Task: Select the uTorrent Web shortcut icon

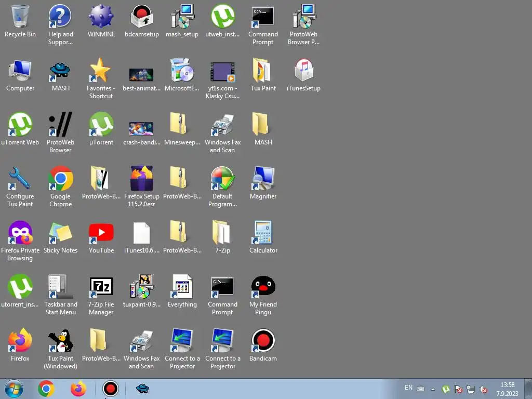Action: tap(20, 124)
